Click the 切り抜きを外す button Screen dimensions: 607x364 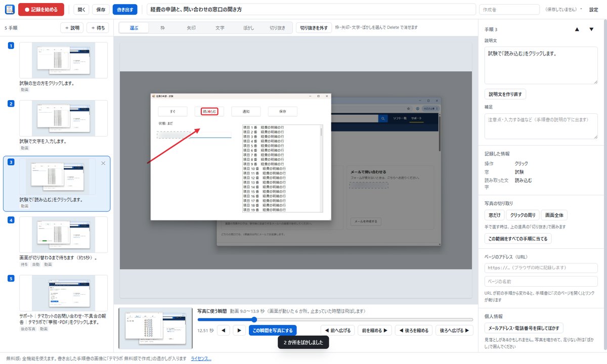(x=314, y=28)
